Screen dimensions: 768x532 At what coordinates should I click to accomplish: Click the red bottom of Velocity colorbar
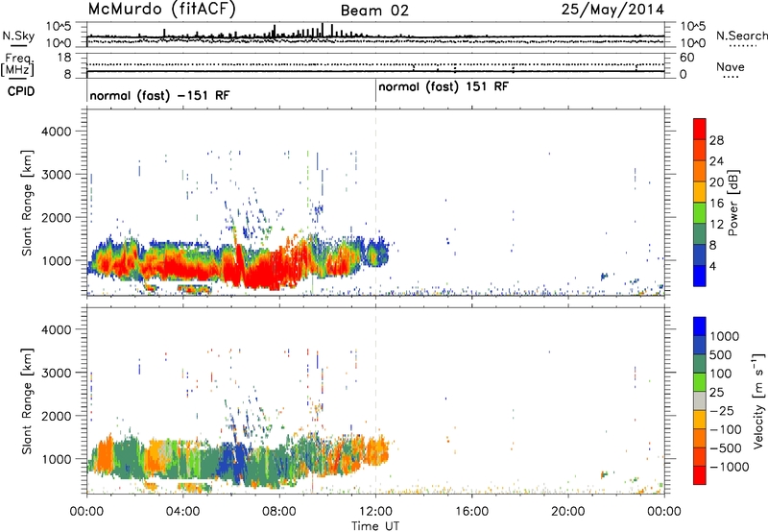click(700, 475)
